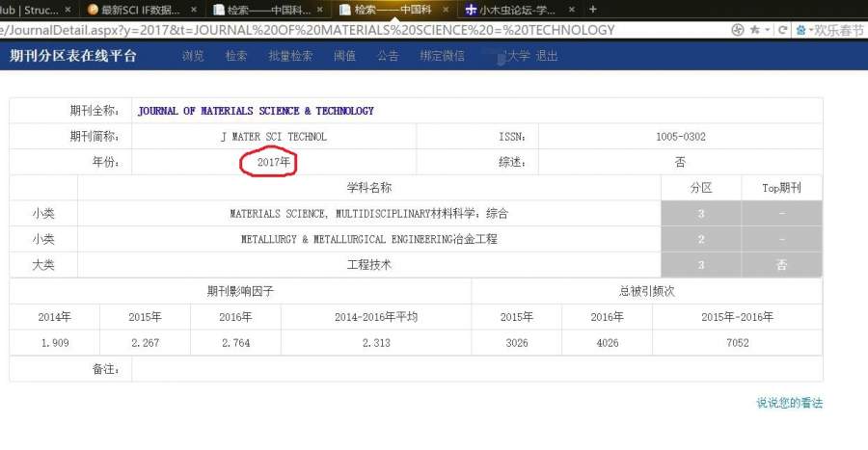The width and height of the screenshot is (868, 450).
Task: Click the METALLURGY & METALLURGICAL ENGINEERING row
Action: 369,239
